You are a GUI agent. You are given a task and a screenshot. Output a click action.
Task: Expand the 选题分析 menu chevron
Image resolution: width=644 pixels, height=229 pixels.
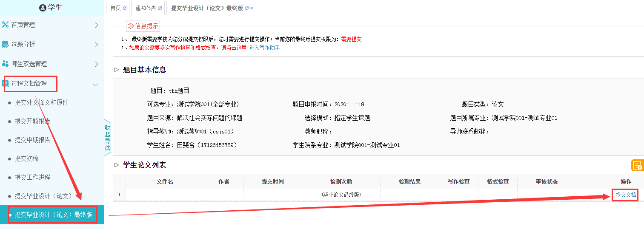(x=97, y=45)
